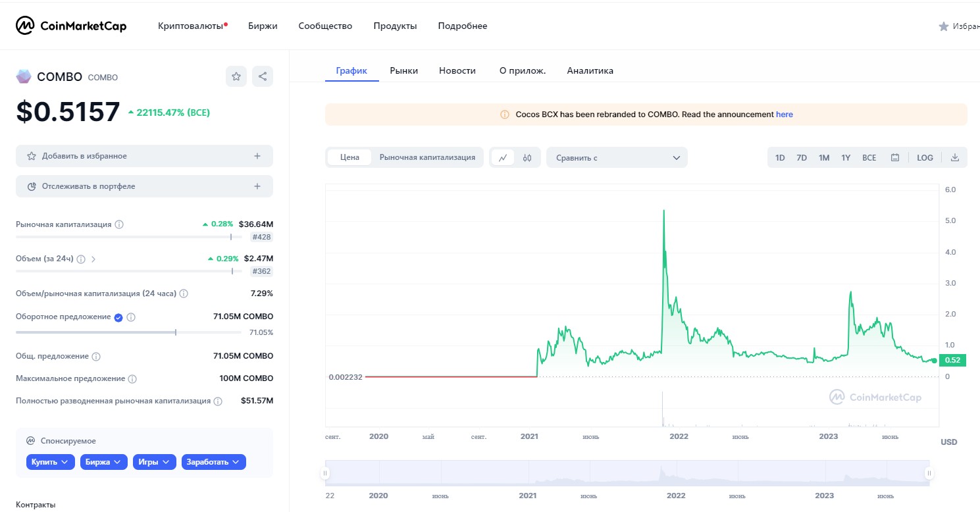The width and height of the screenshot is (980, 512).
Task: Toggle LOG scale on the chart
Action: click(925, 158)
